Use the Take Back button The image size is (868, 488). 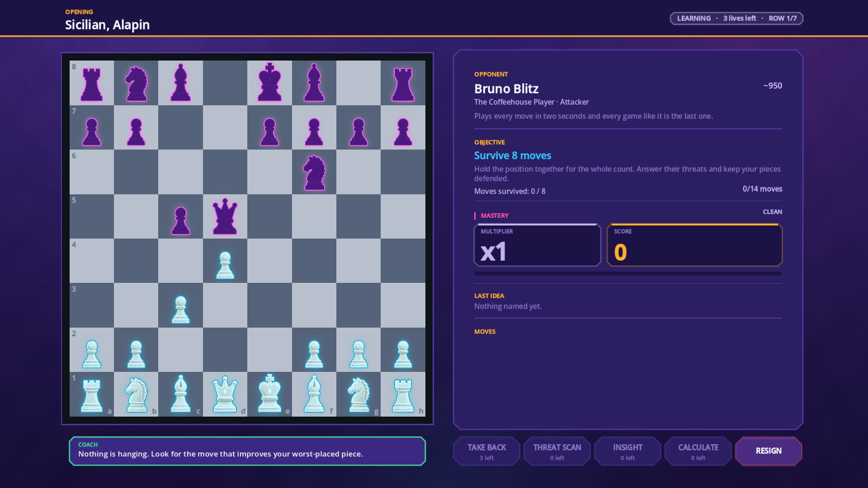click(x=486, y=451)
